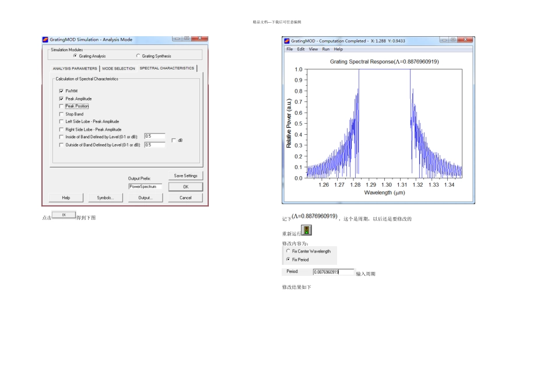This screenshot has width=554, height=392.
Task: Open the SPECTRAL CHARACTERISTICS tab
Action: 167,68
